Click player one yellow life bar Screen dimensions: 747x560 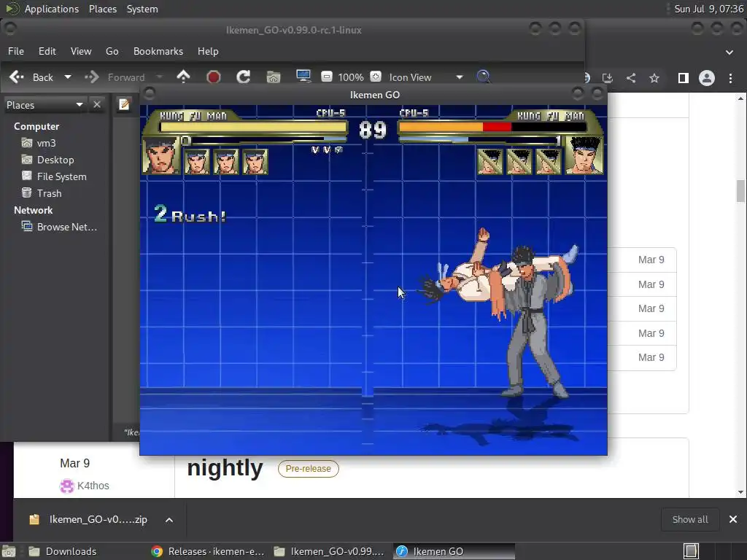tap(253, 127)
